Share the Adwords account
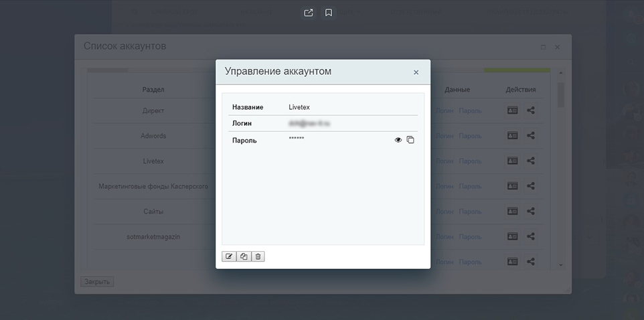Image resolution: width=644 pixels, height=320 pixels. pyautogui.click(x=531, y=135)
